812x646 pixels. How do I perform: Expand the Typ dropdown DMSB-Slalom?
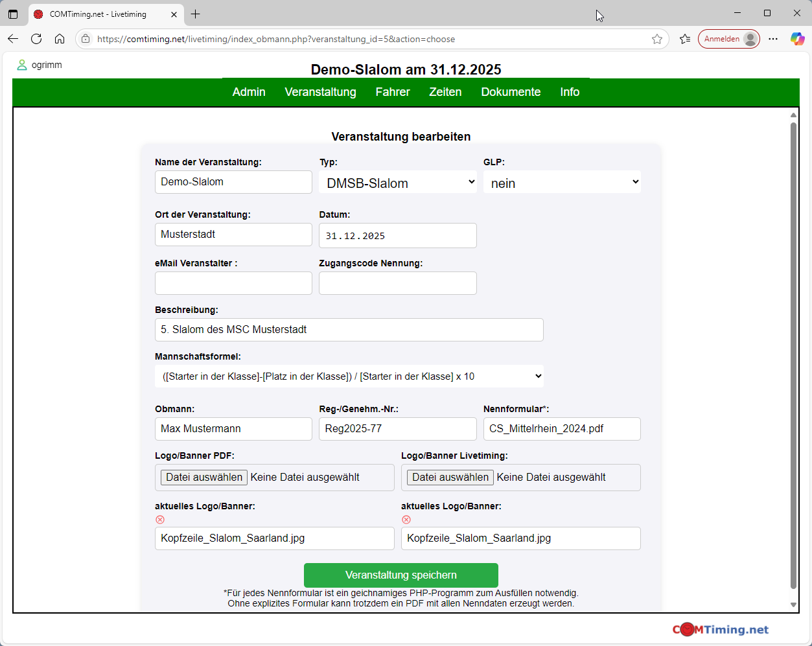pos(398,183)
